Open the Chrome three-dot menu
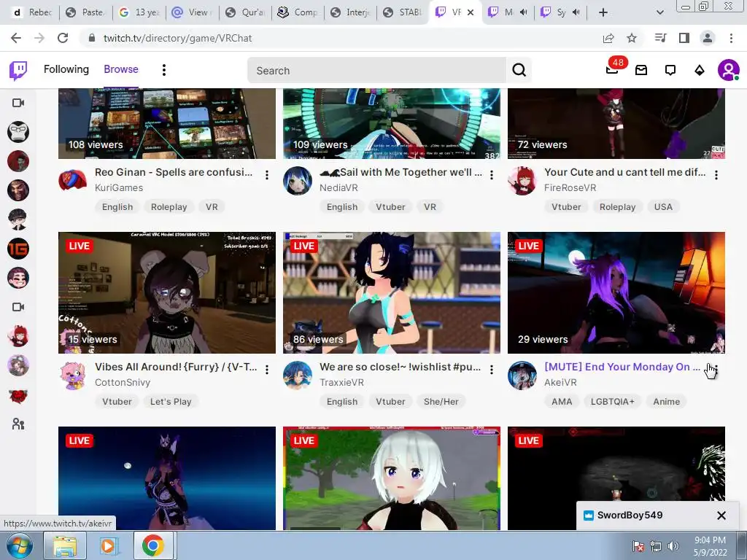Viewport: 747px width, 560px height. pyautogui.click(x=731, y=38)
